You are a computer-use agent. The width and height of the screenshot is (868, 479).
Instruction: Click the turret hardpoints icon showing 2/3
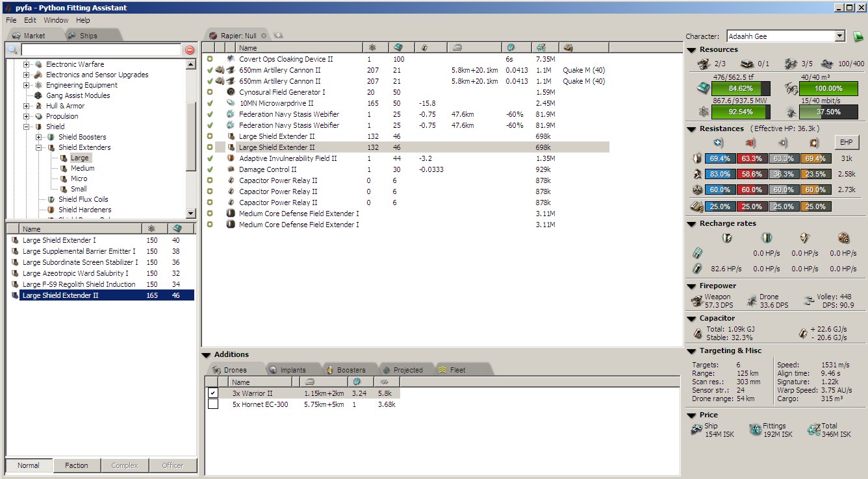[703, 64]
